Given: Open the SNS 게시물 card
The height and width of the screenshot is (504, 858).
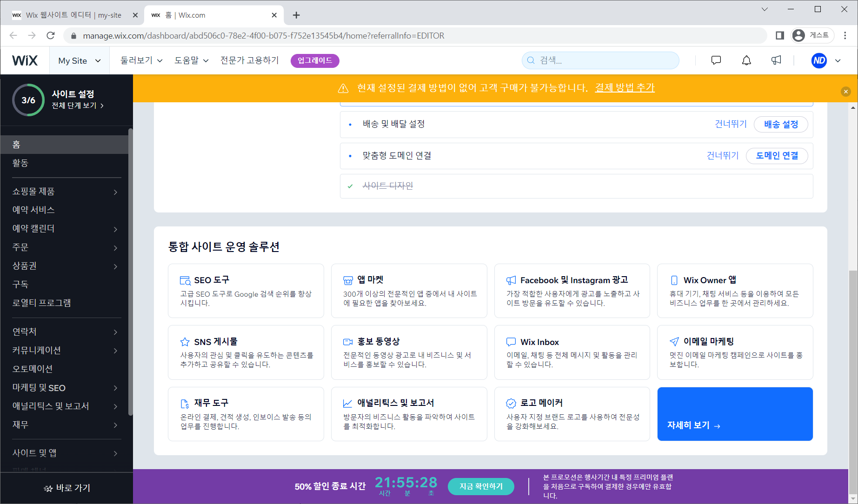Looking at the screenshot, I should 246,352.
